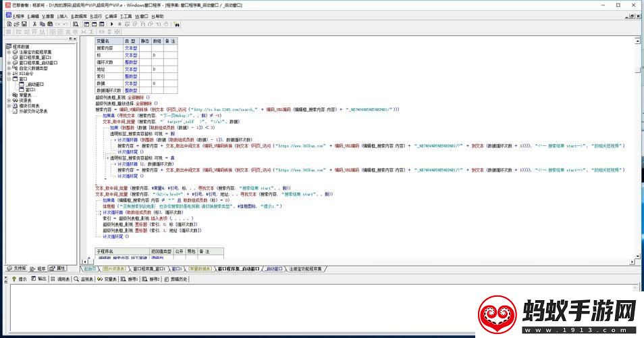Image resolution: width=644 pixels, height=338 pixels.
Task: Expand the 模块引用表 tree node
Action: (9, 105)
